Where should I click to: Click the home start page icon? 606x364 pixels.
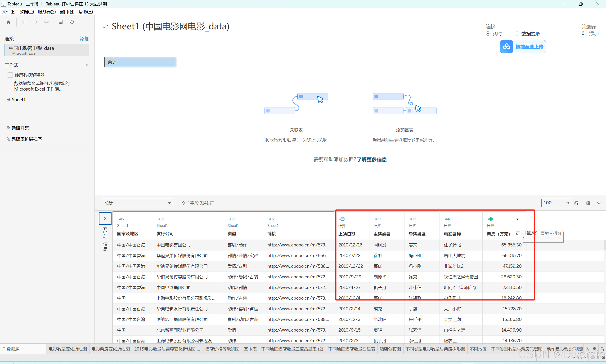pos(8,22)
